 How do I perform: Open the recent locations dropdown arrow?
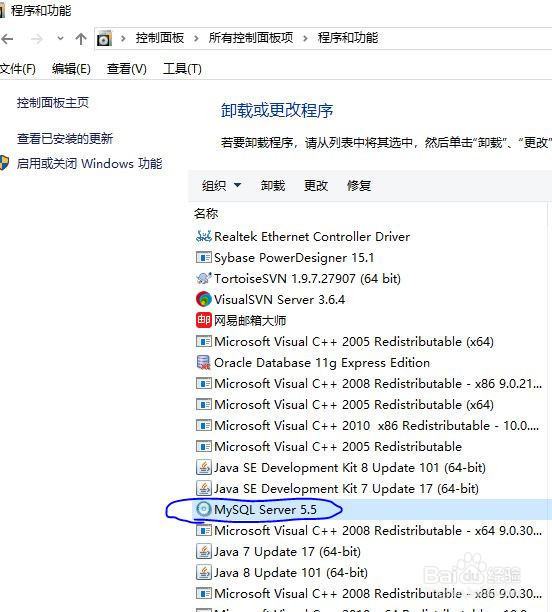point(60,38)
